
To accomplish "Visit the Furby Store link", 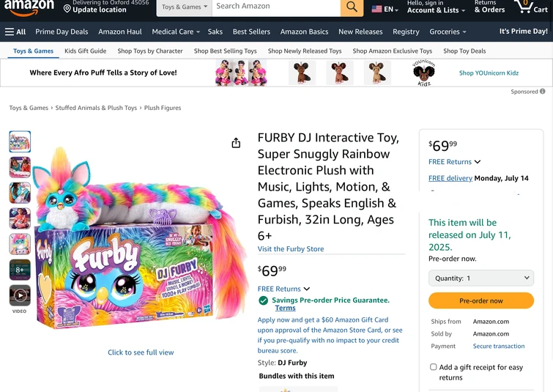I will point(291,249).
